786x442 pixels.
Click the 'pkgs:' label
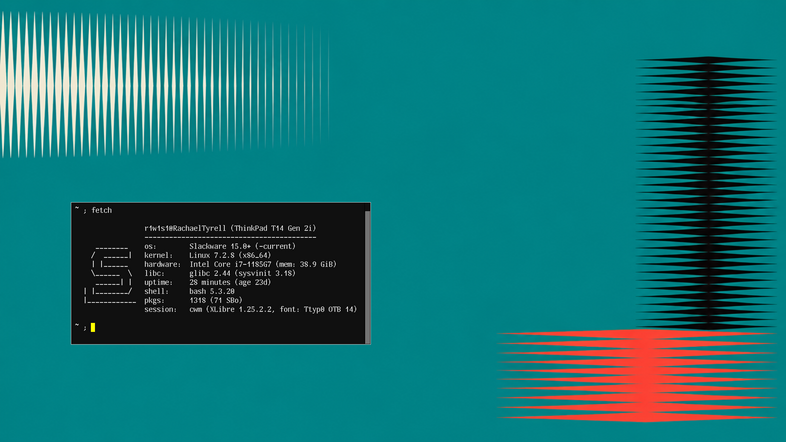pyautogui.click(x=154, y=300)
